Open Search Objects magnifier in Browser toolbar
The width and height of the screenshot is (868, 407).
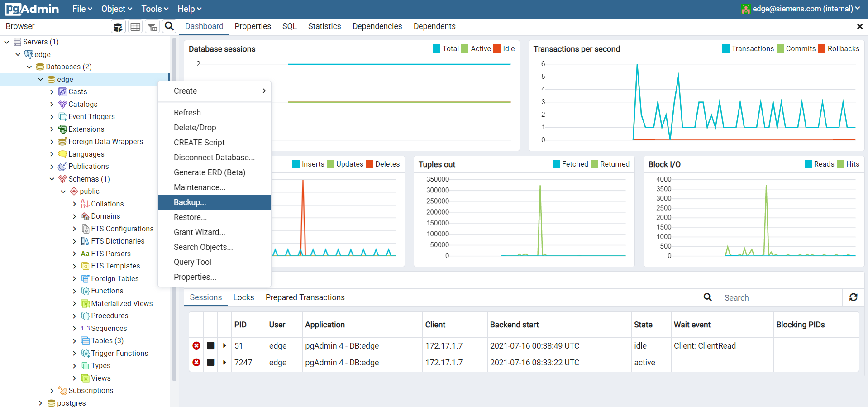coord(169,26)
